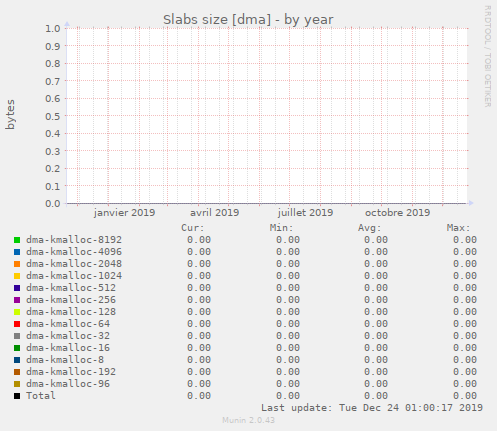Click the black Total legend swatch
The height and width of the screenshot is (431, 497).
[x=17, y=396]
